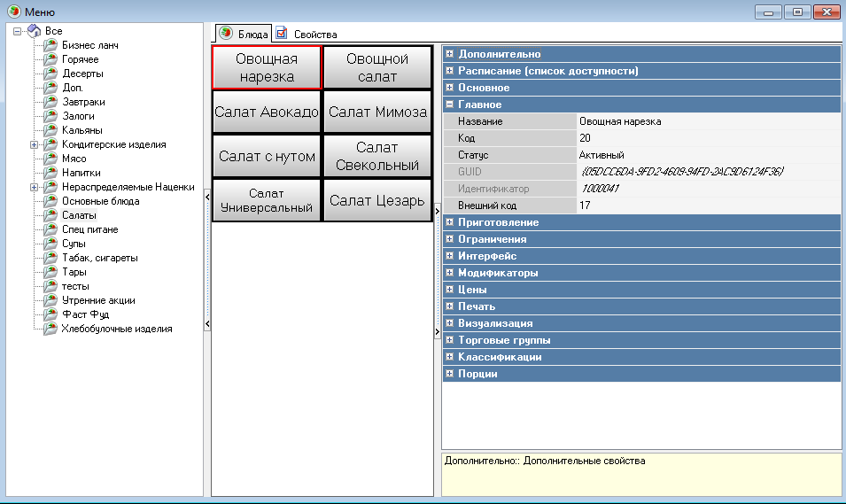Click the Свойства tab icon

[282, 34]
